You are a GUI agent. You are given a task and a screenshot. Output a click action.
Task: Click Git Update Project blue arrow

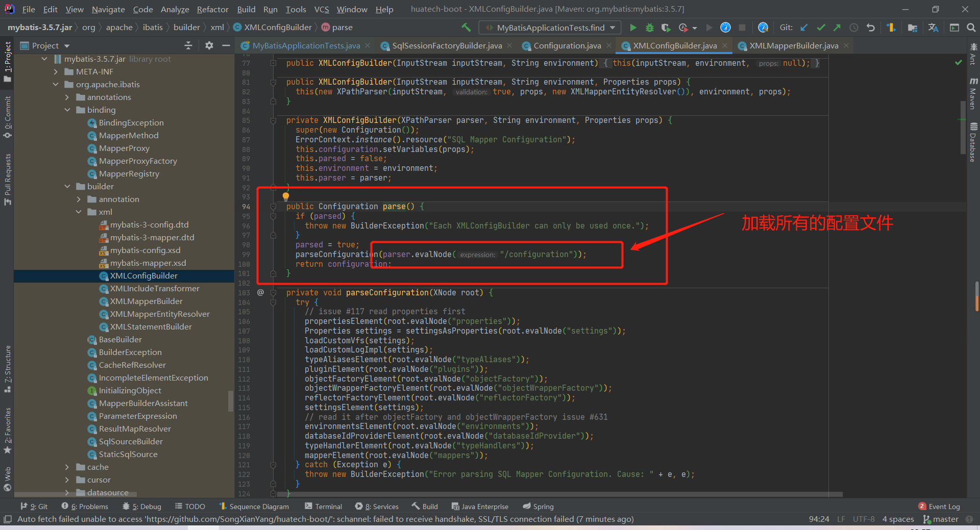pos(804,28)
